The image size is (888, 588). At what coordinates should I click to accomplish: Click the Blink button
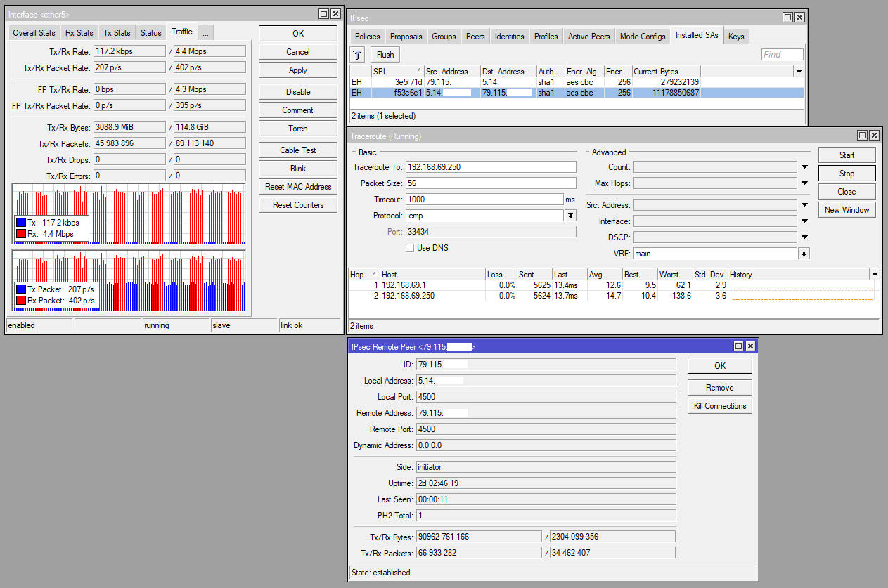[298, 169]
